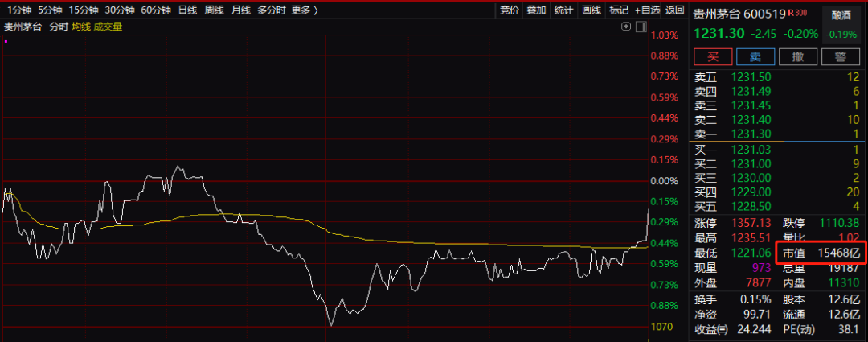Toggle the 均线 average line display
Screen dimensions: 868x342
click(81, 27)
